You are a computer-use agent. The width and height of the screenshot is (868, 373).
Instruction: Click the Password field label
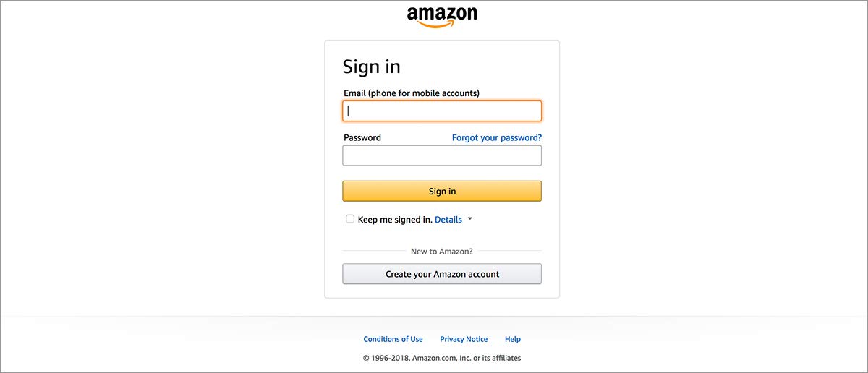click(362, 137)
